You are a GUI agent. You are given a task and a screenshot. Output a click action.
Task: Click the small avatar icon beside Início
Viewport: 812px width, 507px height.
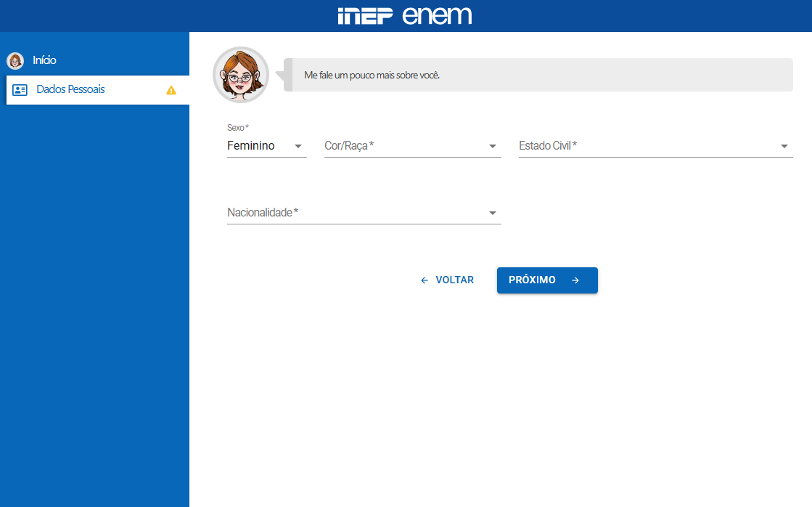click(15, 61)
